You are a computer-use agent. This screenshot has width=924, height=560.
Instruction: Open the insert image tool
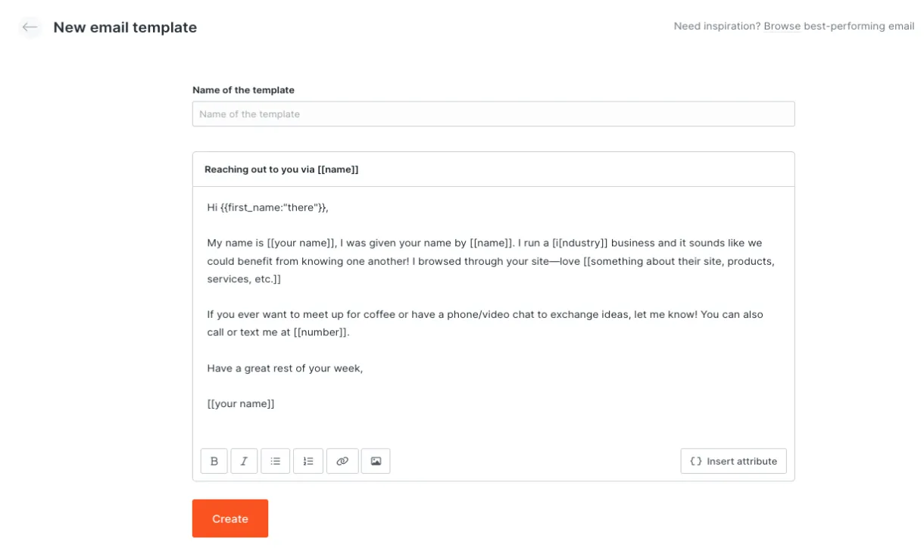point(376,460)
